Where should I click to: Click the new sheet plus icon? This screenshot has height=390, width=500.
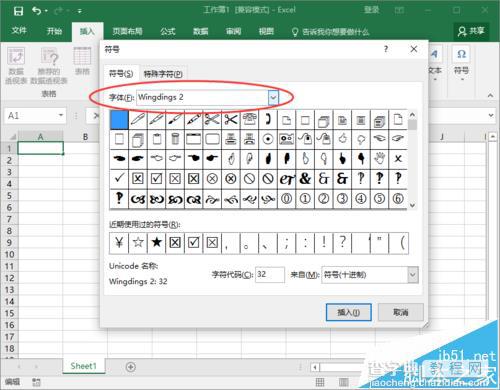click(131, 367)
